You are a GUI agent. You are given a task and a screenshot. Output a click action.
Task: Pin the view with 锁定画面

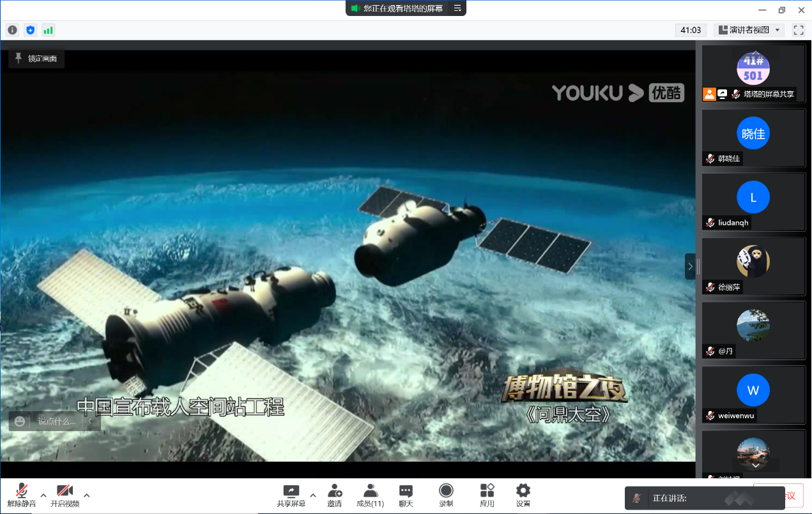tap(36, 59)
